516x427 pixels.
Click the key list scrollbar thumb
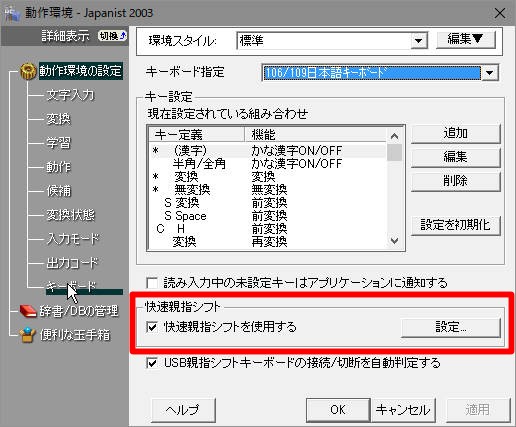tap(394, 152)
